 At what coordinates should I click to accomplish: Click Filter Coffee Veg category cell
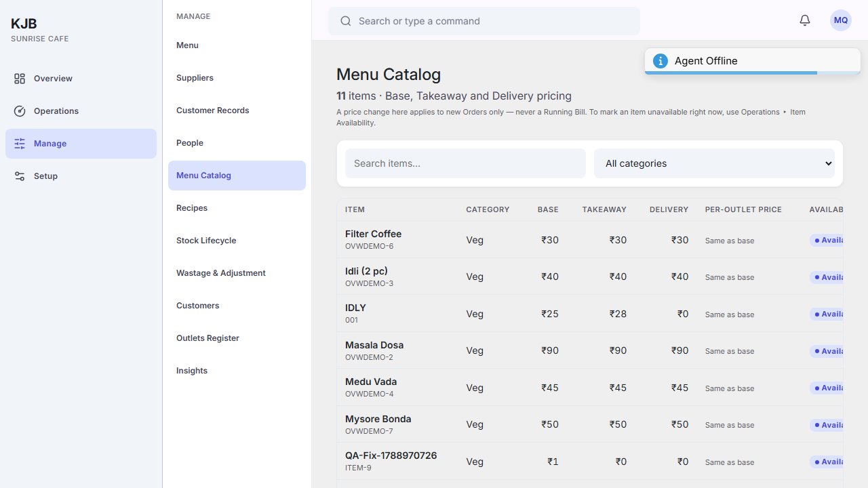(475, 240)
